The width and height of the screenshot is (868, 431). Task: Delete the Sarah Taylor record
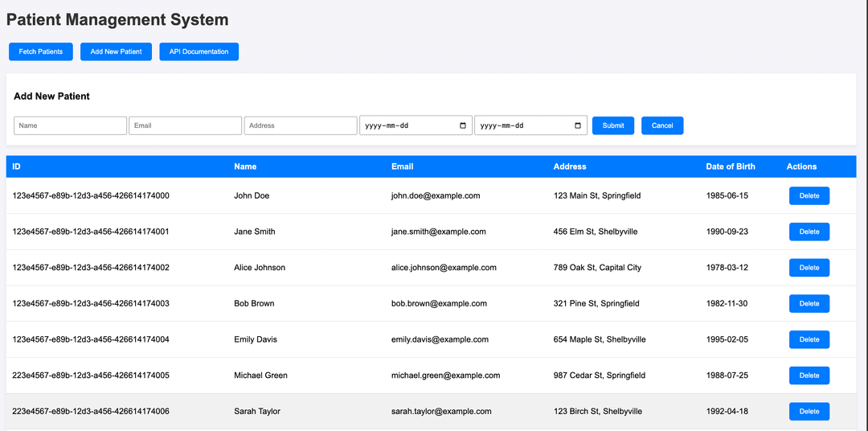click(809, 412)
